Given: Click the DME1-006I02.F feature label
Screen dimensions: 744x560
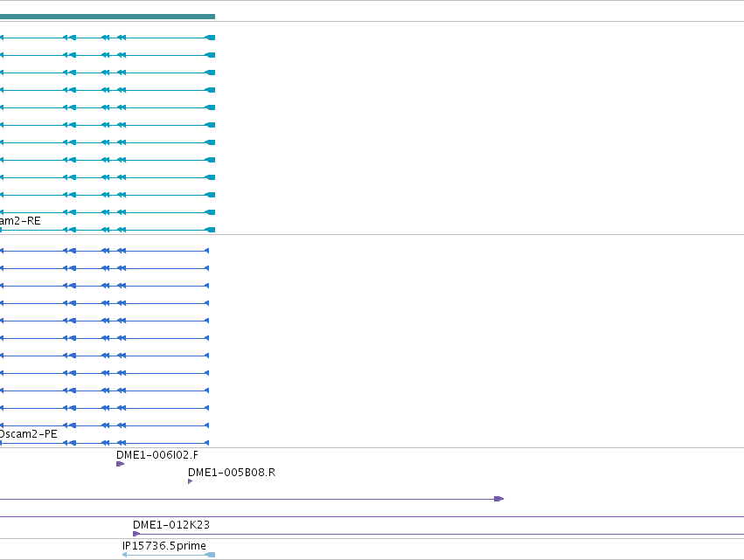Looking at the screenshot, I should [x=157, y=455].
